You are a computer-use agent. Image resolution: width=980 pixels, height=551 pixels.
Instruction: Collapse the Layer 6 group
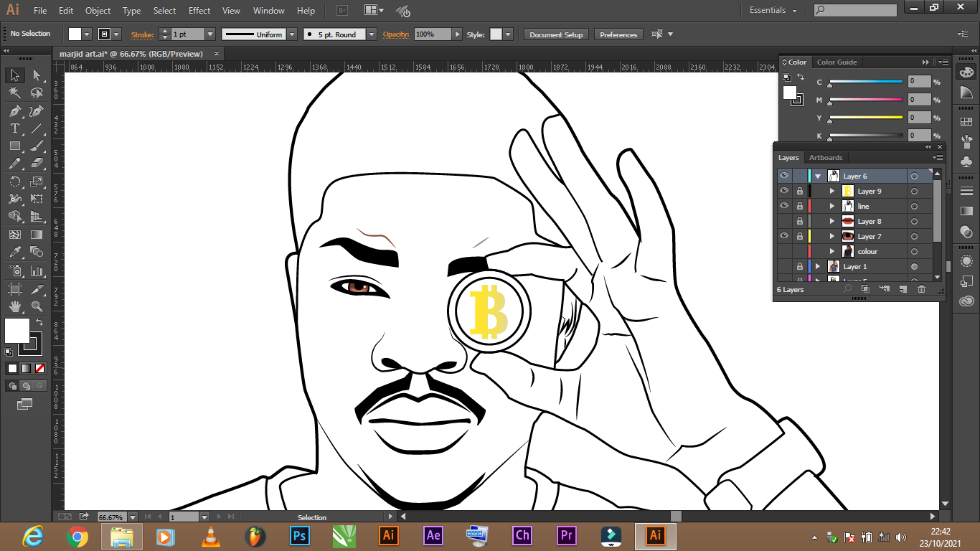tap(818, 176)
